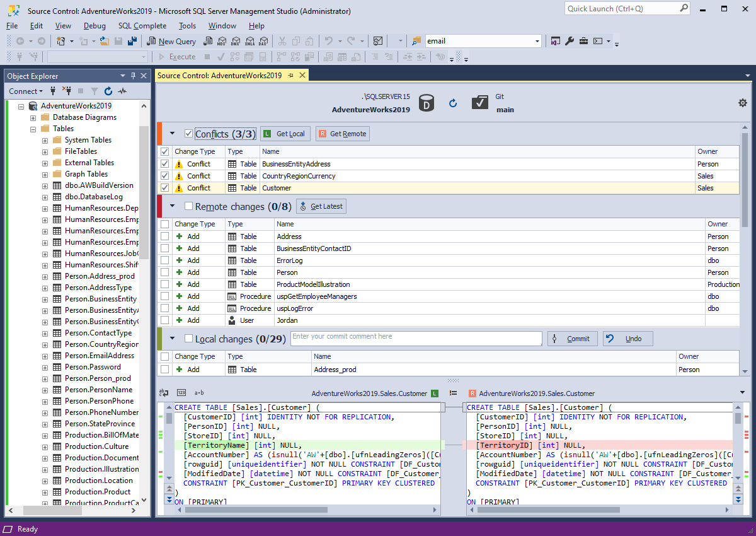Uncheck the BusinessEntityAddress conflict checkbox
756x536 pixels.
[164, 163]
